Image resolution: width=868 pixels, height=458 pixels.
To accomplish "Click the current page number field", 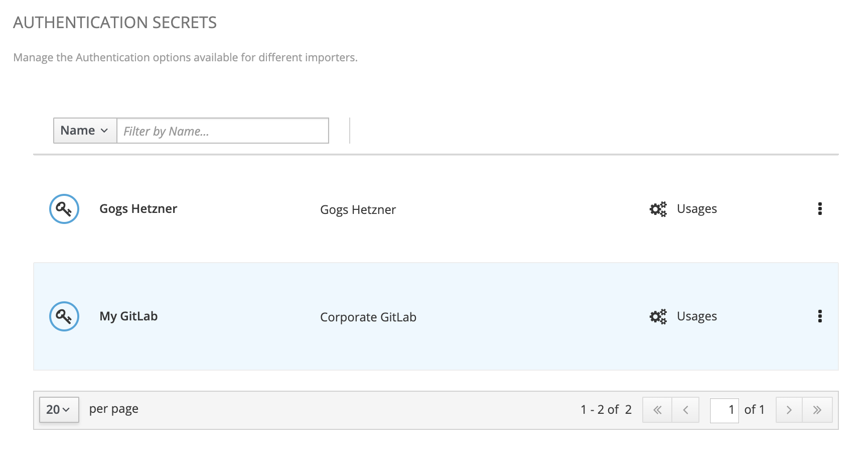I will tap(724, 410).
